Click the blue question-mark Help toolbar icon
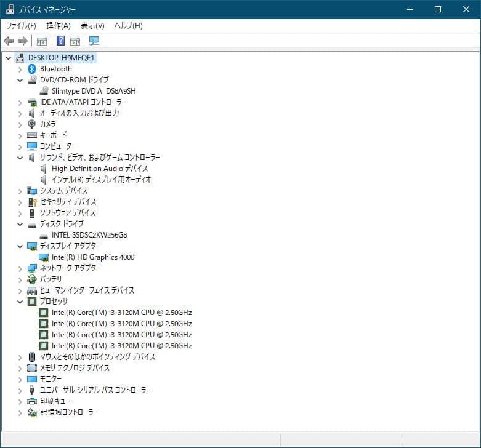This screenshot has width=481, height=448. pyautogui.click(x=61, y=41)
